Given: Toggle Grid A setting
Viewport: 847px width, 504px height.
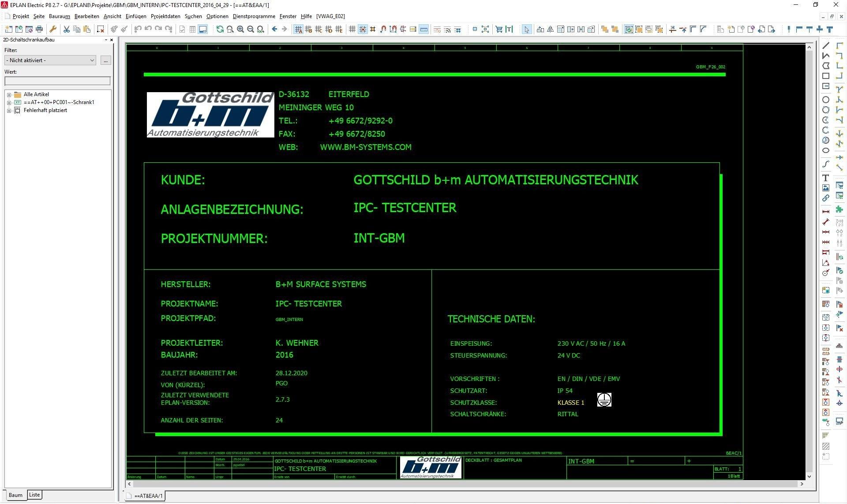Looking at the screenshot, I should 298,29.
